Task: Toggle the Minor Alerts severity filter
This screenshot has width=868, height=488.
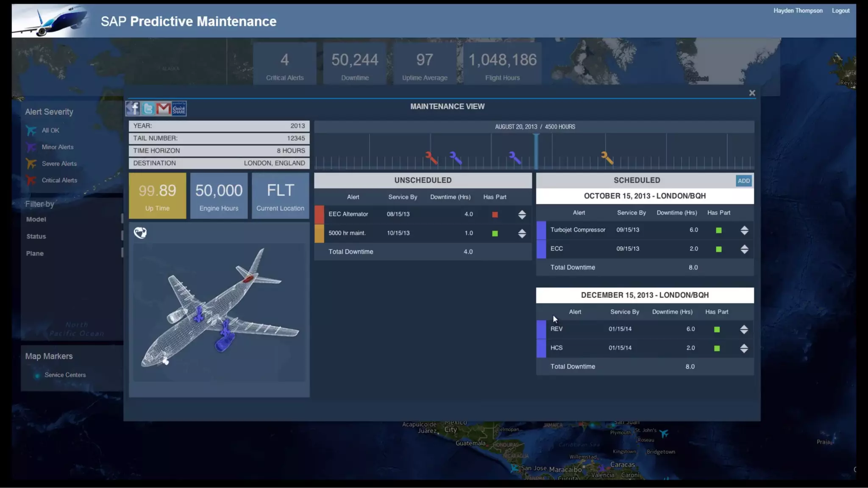Action: [x=57, y=147]
